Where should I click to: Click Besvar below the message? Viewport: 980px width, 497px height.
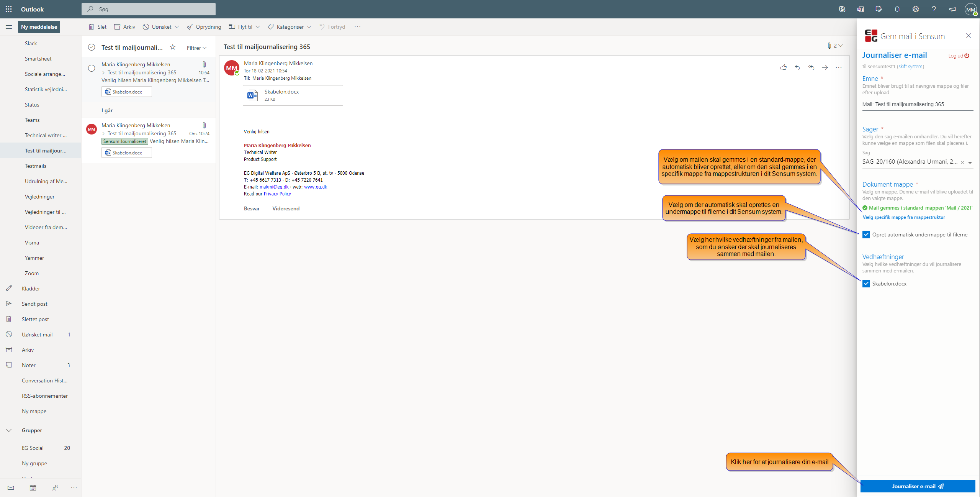[x=252, y=208]
